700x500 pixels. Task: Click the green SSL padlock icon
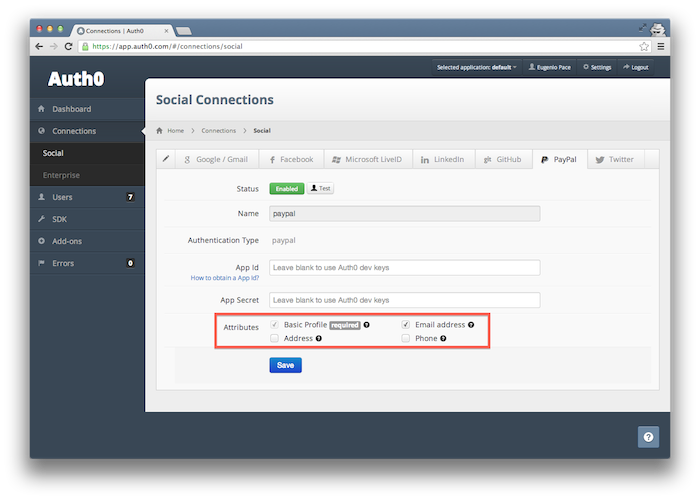click(x=85, y=46)
